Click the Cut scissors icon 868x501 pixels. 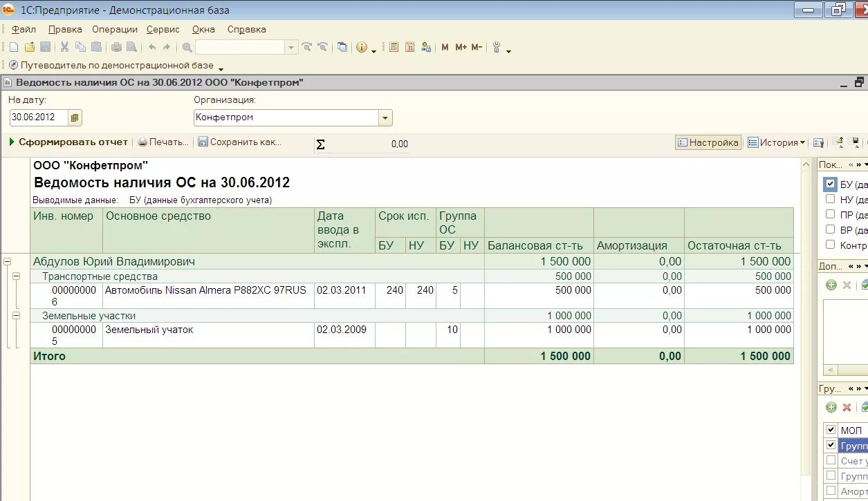(64, 48)
